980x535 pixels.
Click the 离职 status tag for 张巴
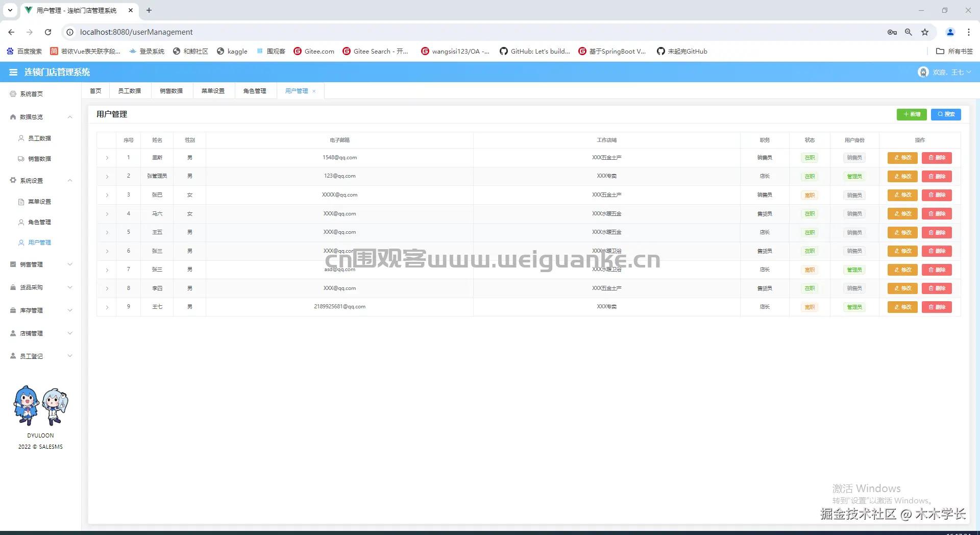810,196
